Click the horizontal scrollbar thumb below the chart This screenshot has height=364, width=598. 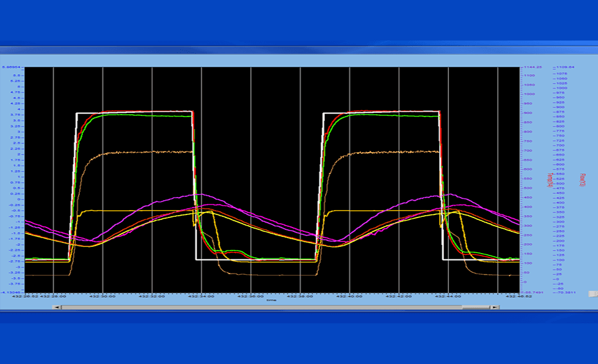[x=261, y=307]
